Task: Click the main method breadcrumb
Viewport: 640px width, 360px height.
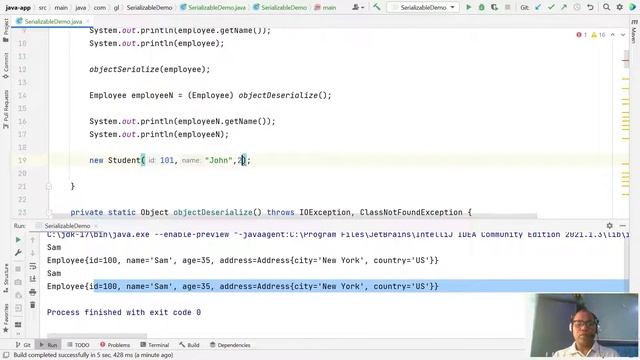Action: click(x=325, y=7)
